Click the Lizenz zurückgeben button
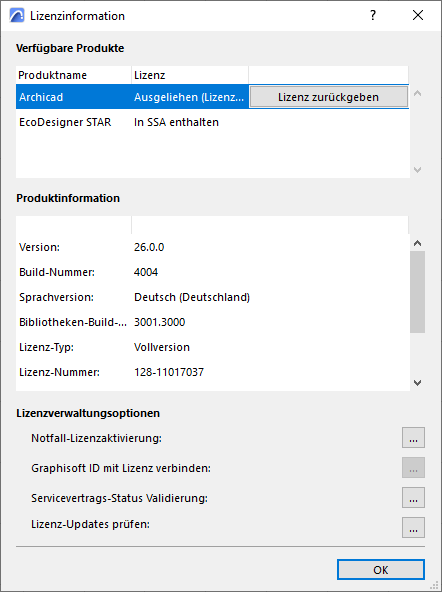The width and height of the screenshot is (442, 592). (329, 97)
